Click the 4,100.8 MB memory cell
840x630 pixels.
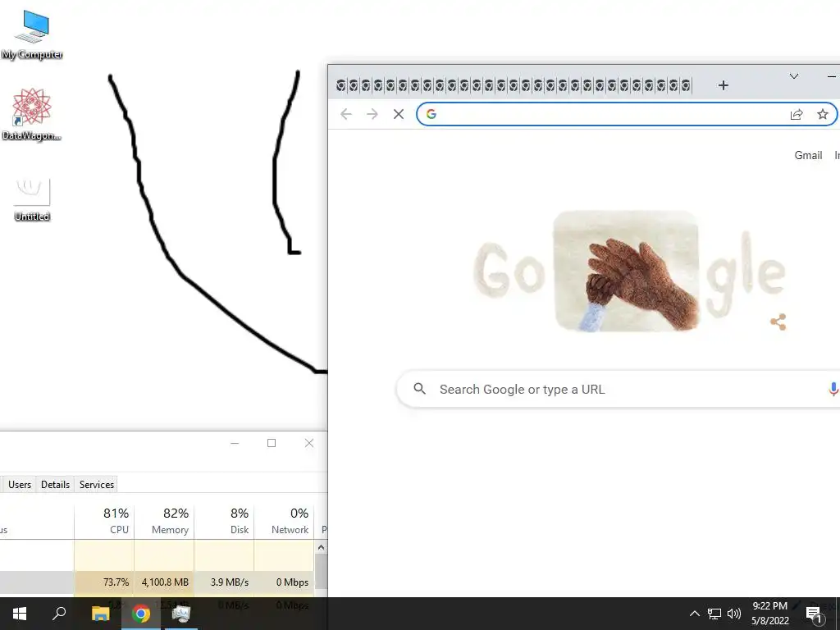164,582
